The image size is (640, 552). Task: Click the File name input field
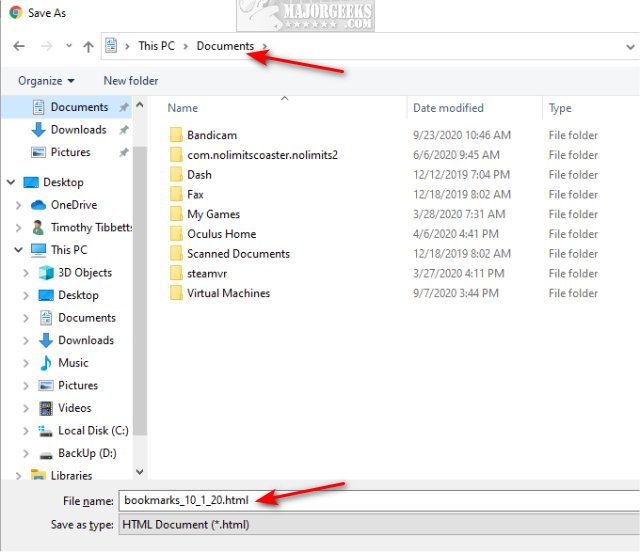(379, 501)
